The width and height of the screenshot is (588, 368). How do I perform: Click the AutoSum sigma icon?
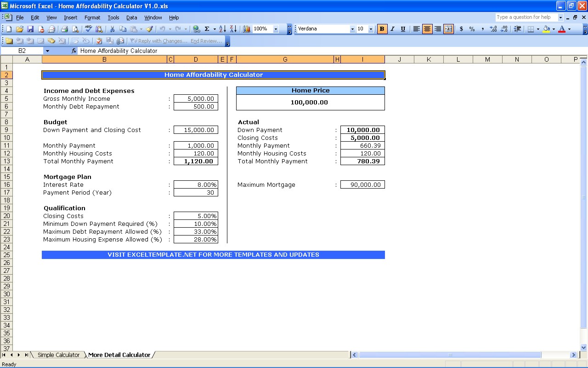point(207,29)
